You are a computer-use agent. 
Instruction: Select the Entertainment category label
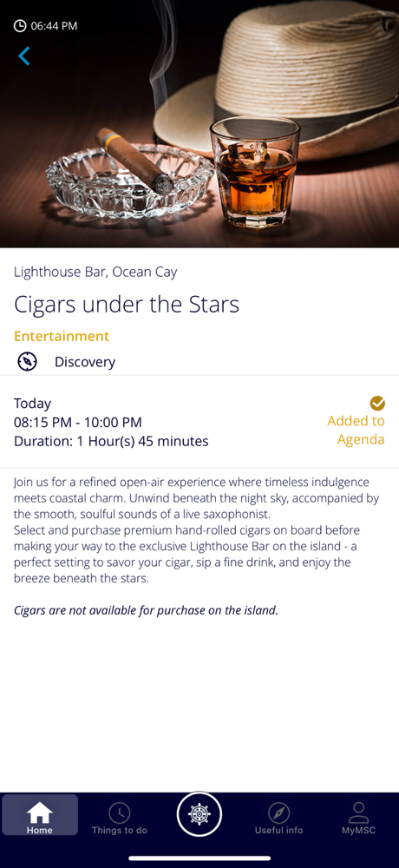(62, 336)
